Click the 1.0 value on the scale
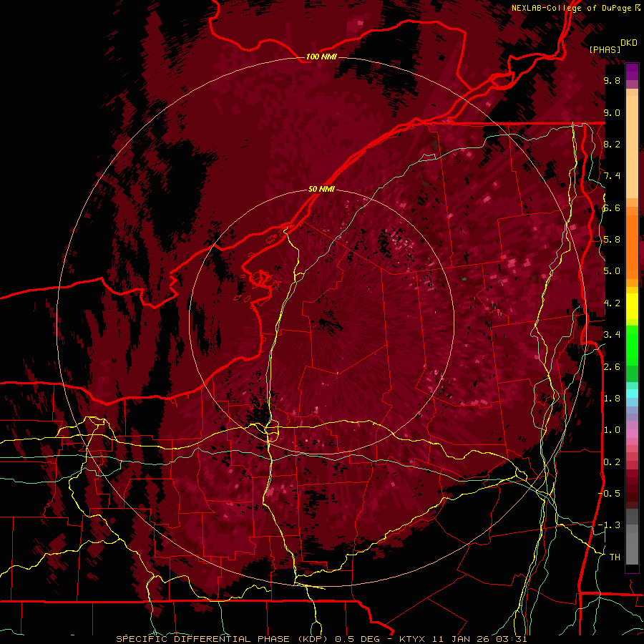This screenshot has height=644, width=644. coord(612,430)
